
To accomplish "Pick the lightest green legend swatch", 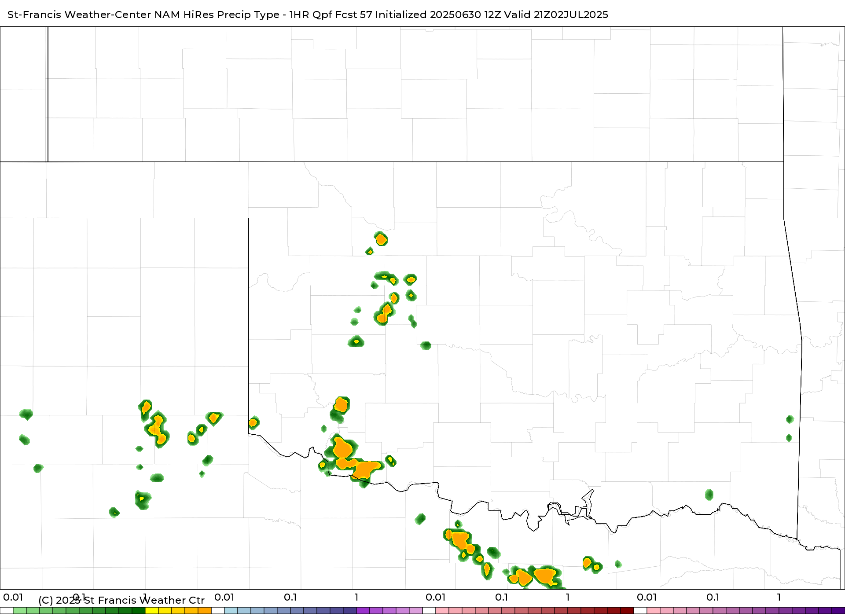I will click(x=20, y=611).
